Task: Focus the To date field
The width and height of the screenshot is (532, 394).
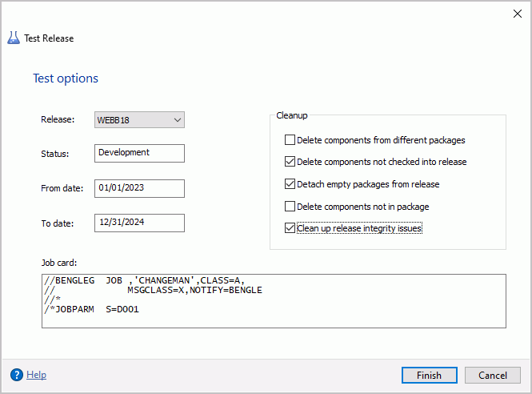Action: coord(139,223)
